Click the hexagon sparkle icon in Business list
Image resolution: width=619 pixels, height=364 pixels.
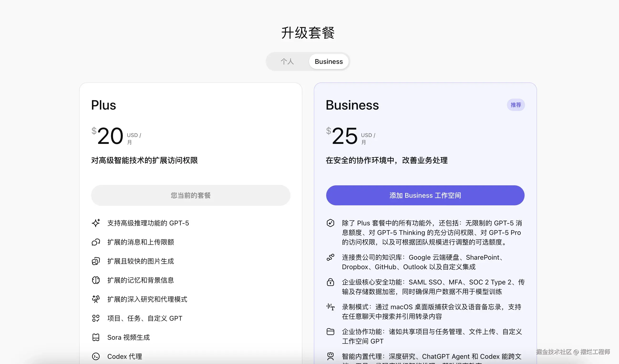330,223
